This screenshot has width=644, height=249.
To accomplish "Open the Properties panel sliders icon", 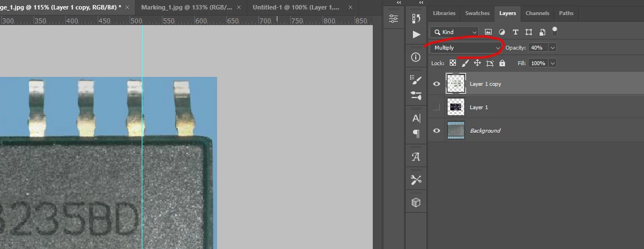I will coord(393,18).
